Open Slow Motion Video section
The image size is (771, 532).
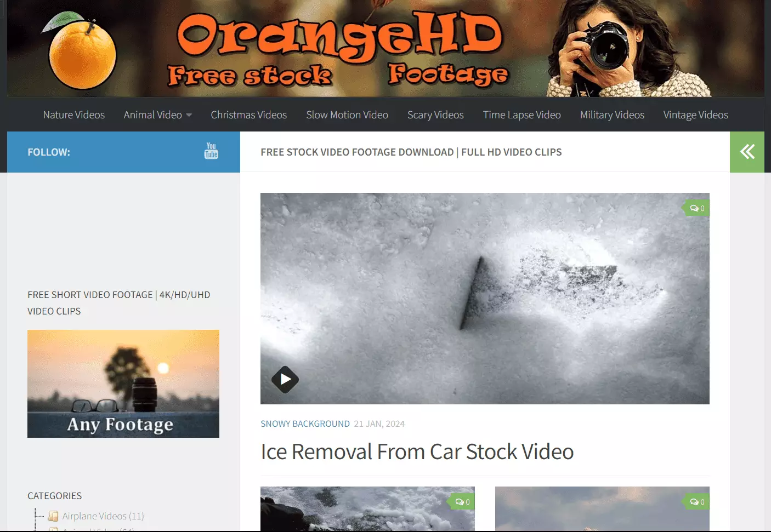pyautogui.click(x=347, y=115)
